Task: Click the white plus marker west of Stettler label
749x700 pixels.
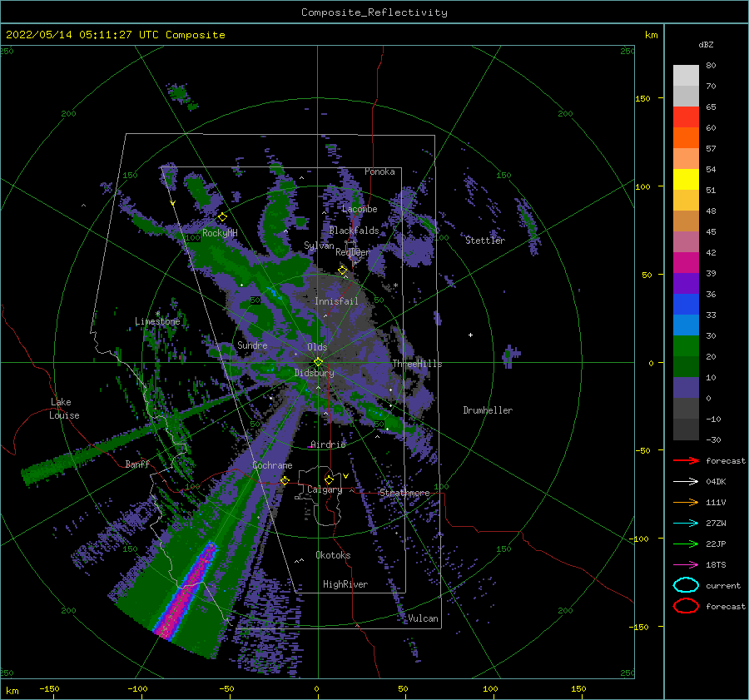Action: coord(470,335)
